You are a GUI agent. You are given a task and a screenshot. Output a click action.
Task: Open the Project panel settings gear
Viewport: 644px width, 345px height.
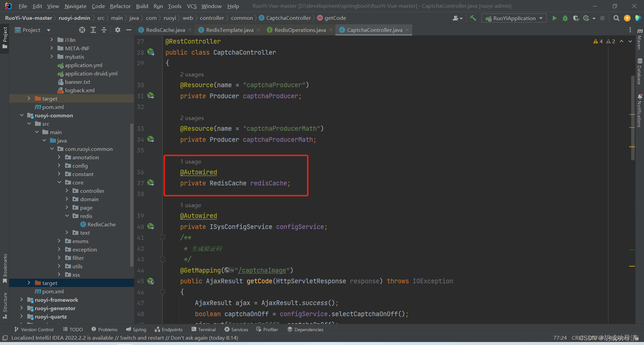[x=117, y=30]
